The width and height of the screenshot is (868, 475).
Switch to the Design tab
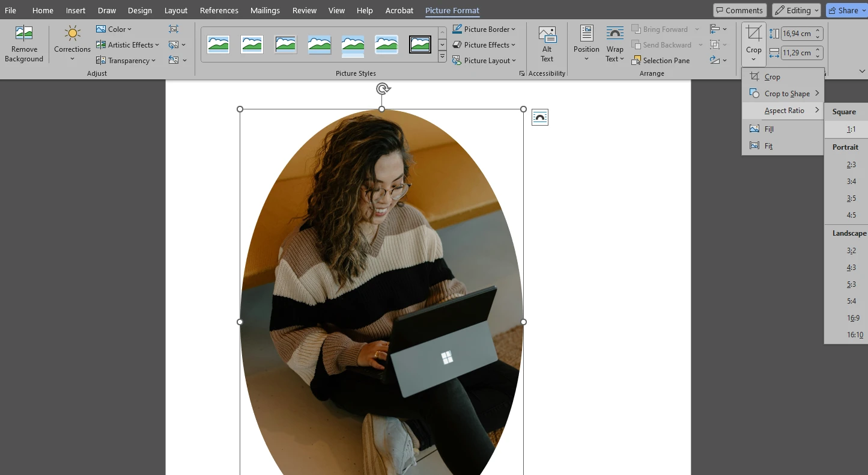[139, 10]
